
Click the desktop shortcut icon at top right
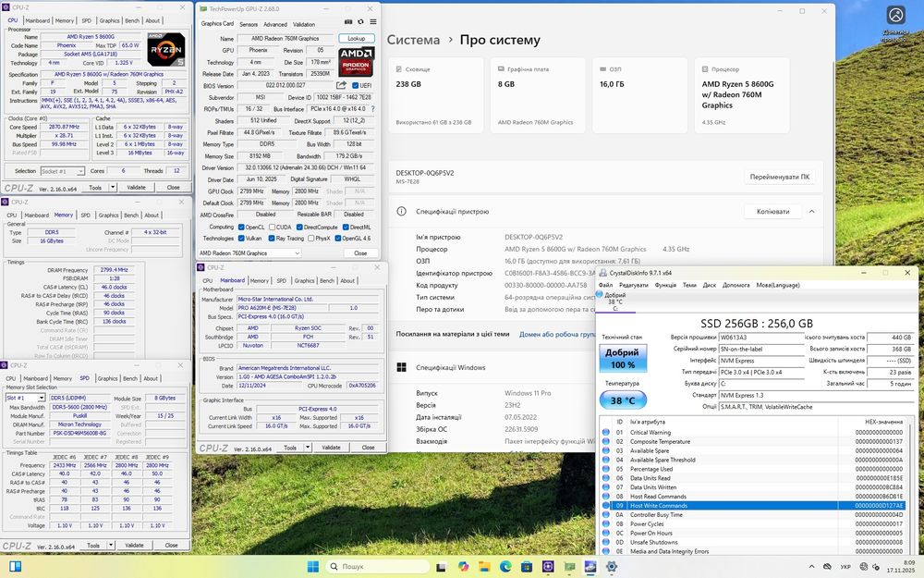click(x=895, y=17)
